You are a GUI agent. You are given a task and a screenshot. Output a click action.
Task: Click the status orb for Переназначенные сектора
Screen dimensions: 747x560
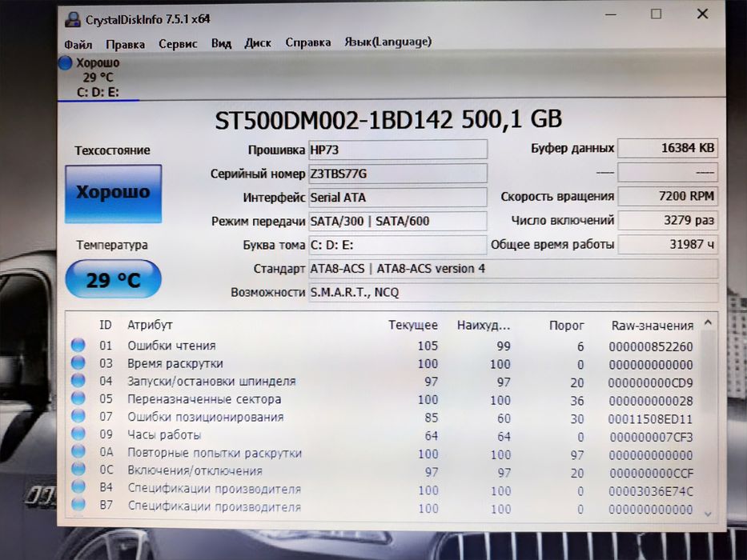(x=78, y=398)
